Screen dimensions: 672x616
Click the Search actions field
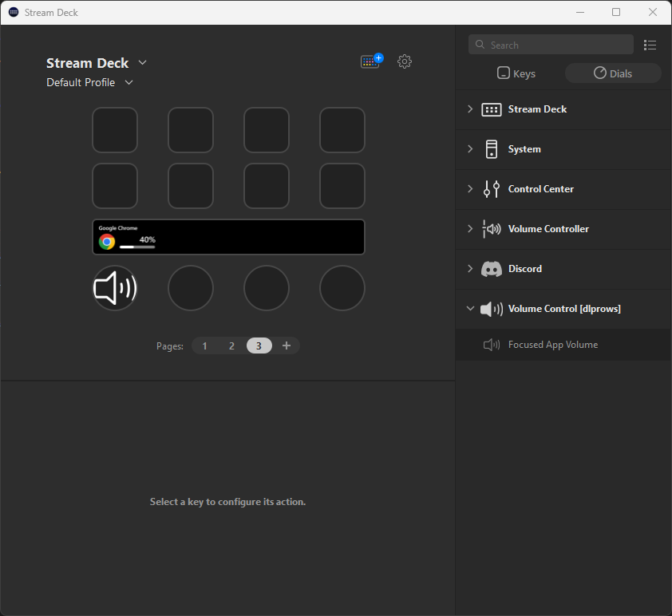(x=551, y=45)
